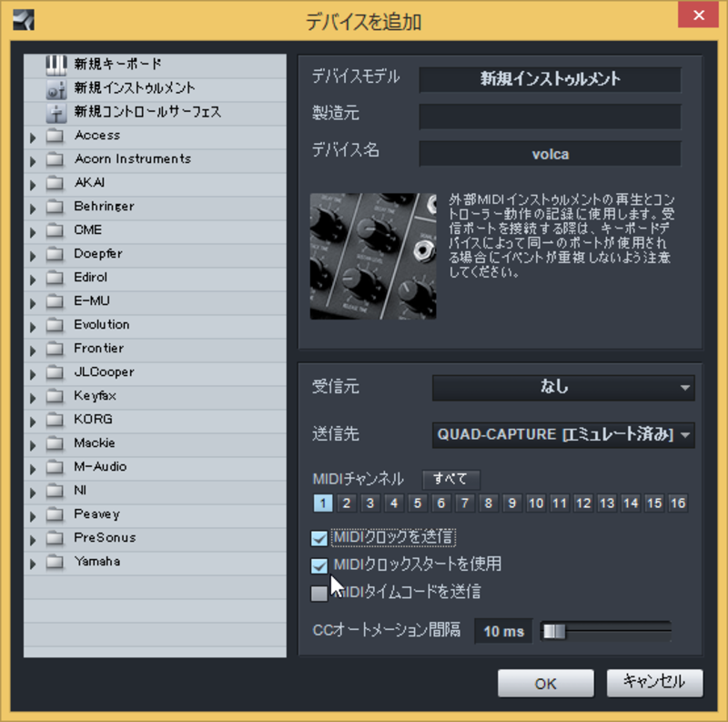Viewport: 728px width, 722px height.
Task: Expand the AKAI manufacturer tree arrow
Action: (33, 186)
